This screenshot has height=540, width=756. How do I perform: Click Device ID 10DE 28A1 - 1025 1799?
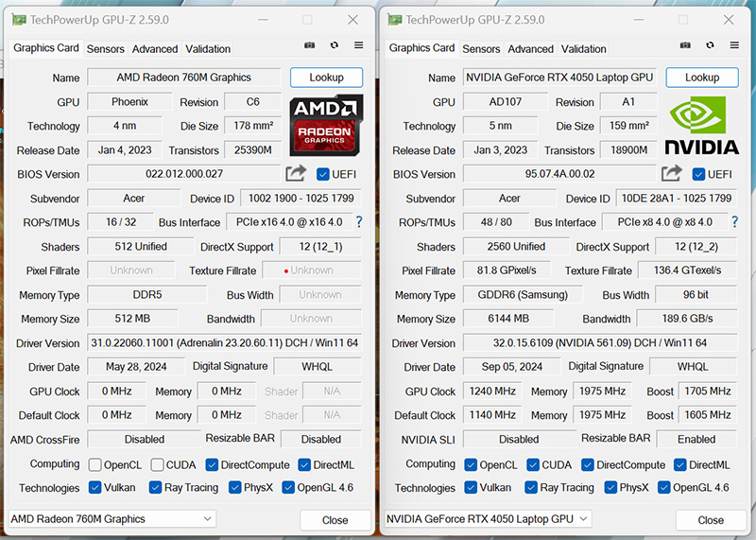(677, 198)
